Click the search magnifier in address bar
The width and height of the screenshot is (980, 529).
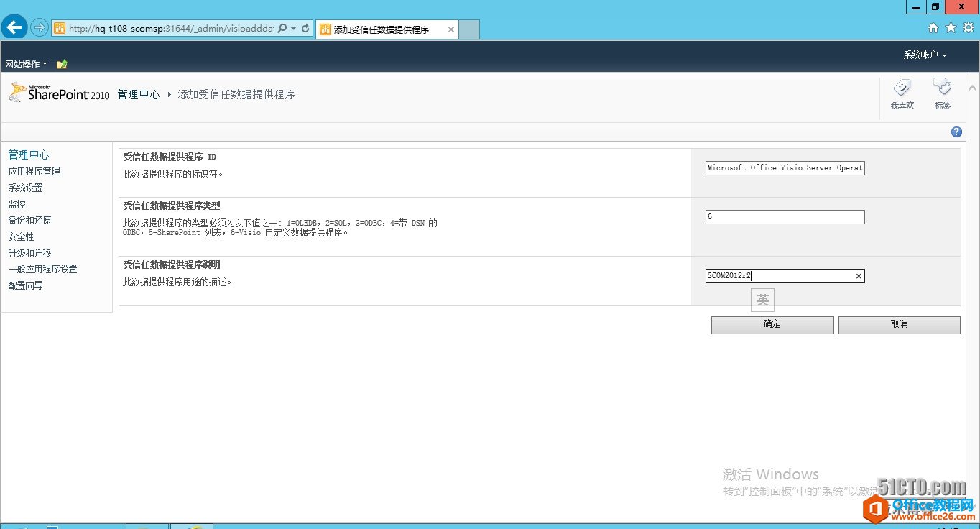(x=282, y=29)
